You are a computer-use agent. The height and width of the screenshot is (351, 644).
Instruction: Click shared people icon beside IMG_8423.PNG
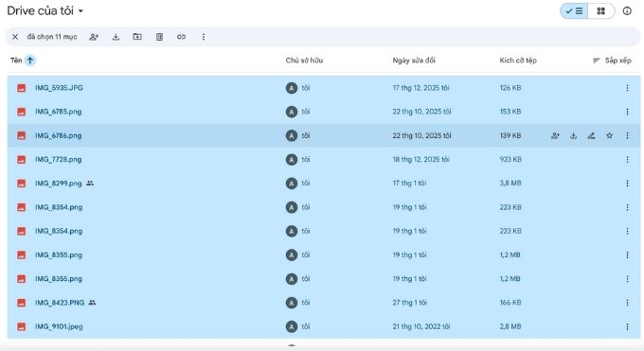click(x=92, y=303)
